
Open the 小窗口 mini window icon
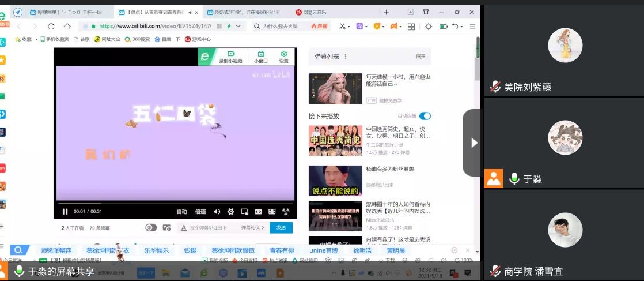click(x=261, y=57)
